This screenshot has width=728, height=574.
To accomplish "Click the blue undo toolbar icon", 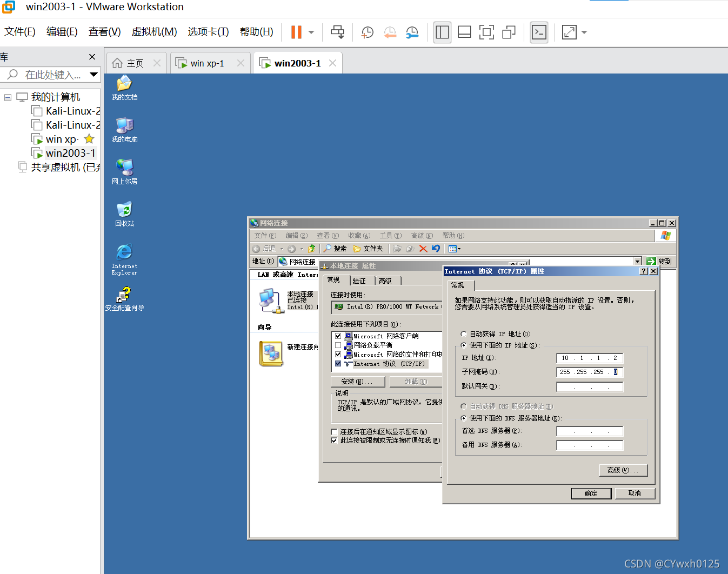I will pyautogui.click(x=436, y=249).
